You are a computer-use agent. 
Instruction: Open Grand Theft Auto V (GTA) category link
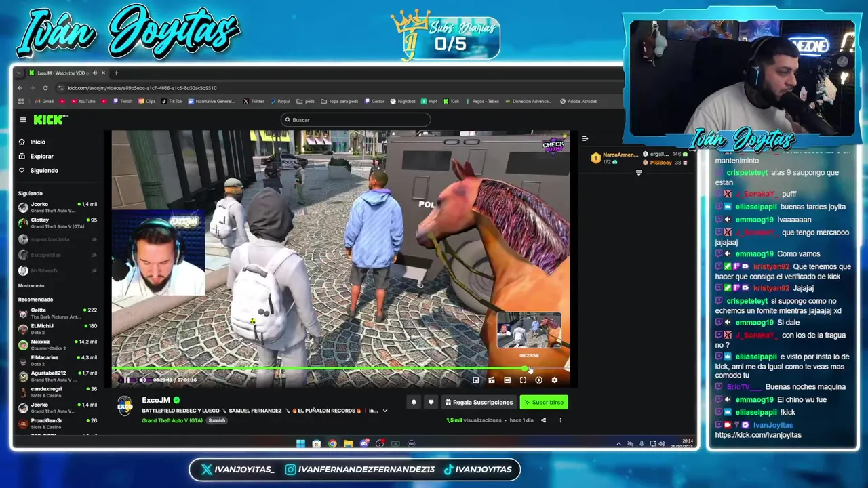[x=172, y=420]
